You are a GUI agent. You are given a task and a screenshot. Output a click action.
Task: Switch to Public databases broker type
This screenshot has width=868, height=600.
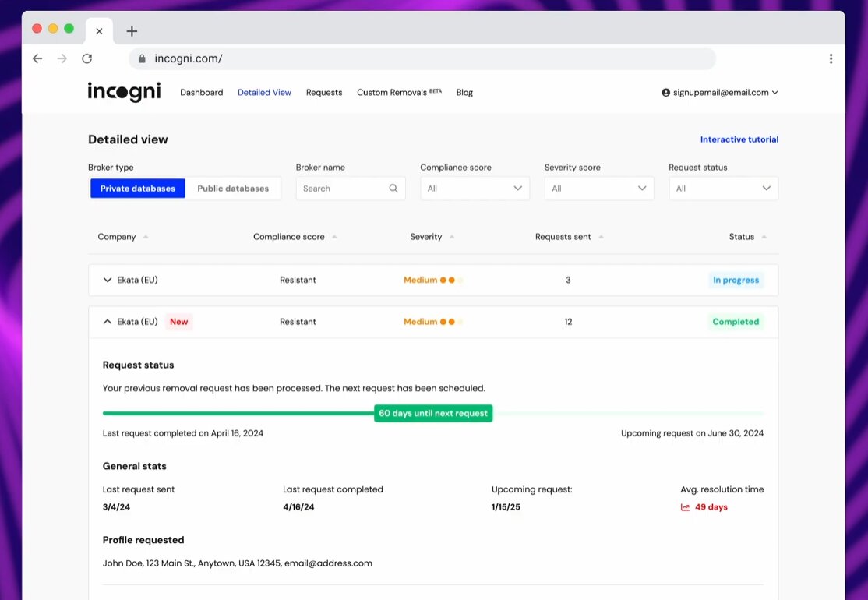tap(233, 189)
